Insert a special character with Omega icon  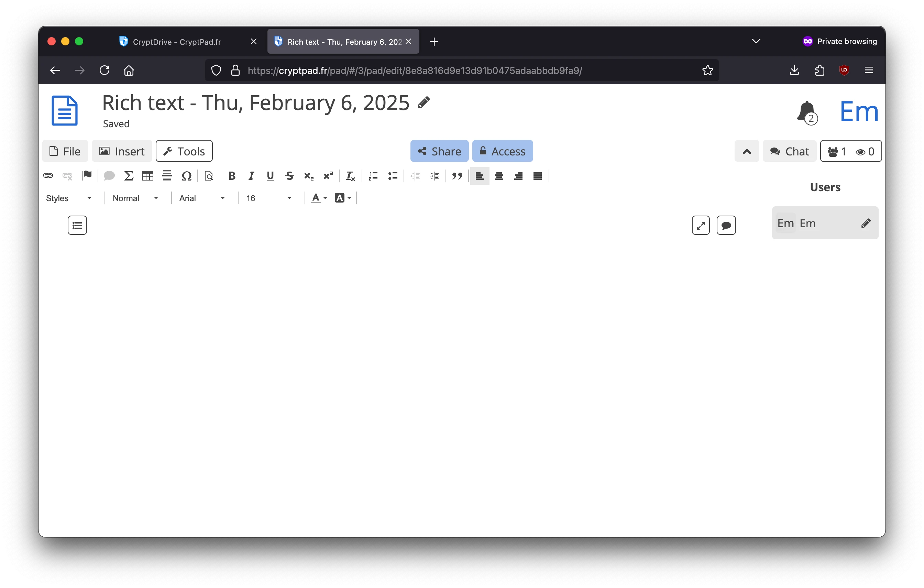coord(187,176)
